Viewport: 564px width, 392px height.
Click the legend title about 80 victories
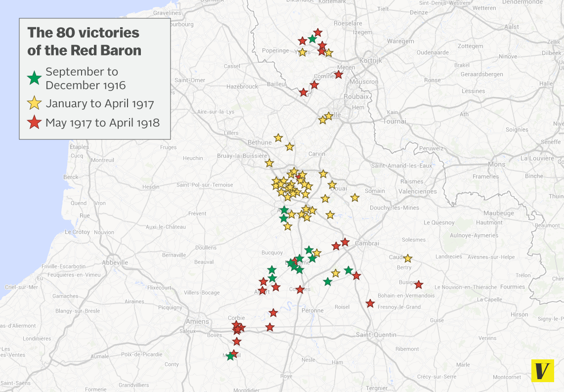84,42
